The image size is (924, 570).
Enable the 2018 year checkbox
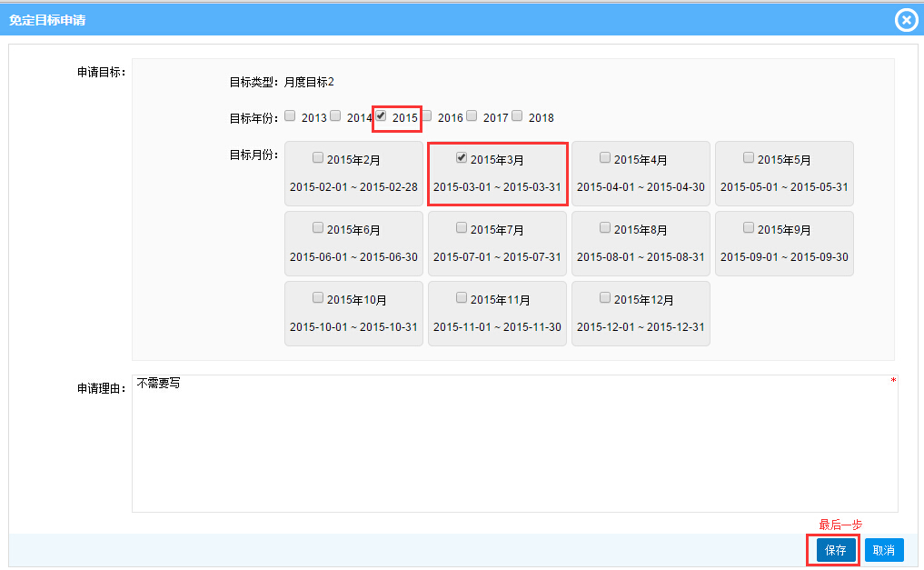point(517,115)
